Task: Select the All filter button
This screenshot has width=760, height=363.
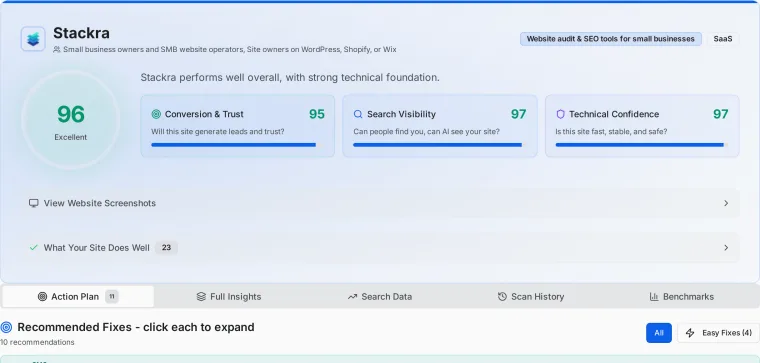Action: coord(659,333)
